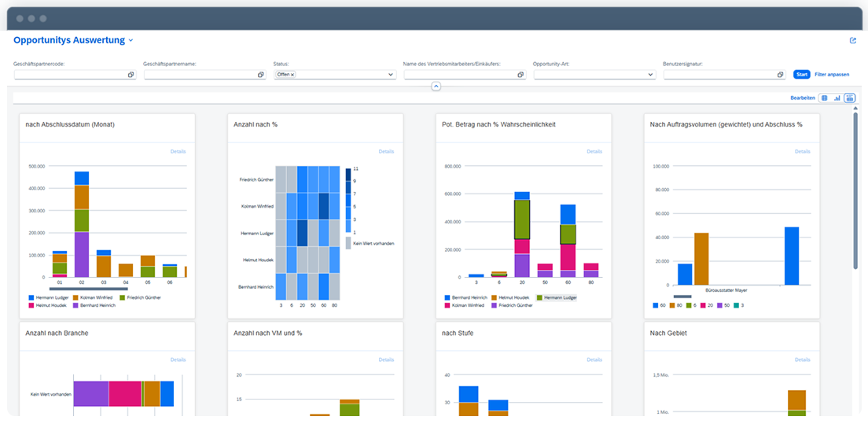Toggle Hermann Ludger legend in Pot. Betrag chart
The width and height of the screenshot is (868, 424).
pyautogui.click(x=556, y=297)
